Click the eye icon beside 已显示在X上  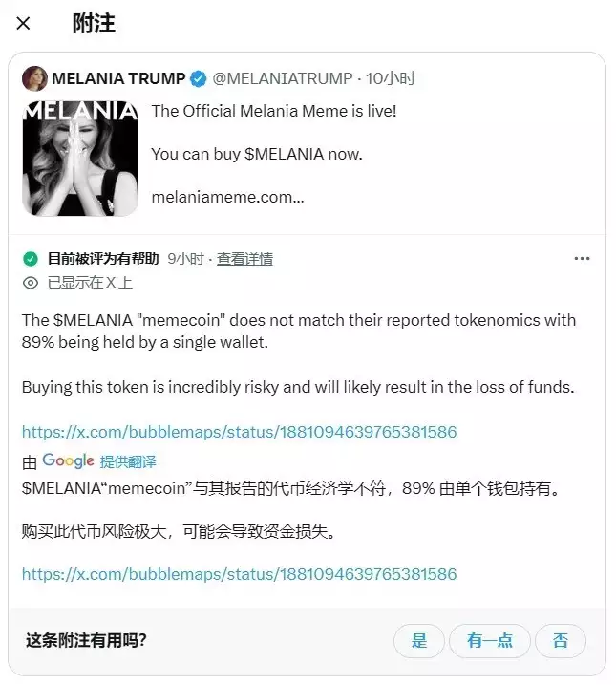[x=31, y=283]
